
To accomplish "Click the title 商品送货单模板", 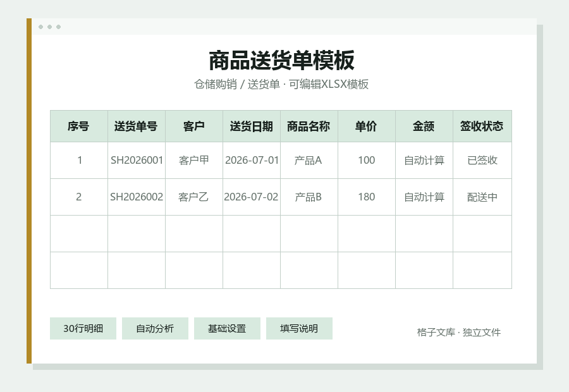I will tap(281, 61).
